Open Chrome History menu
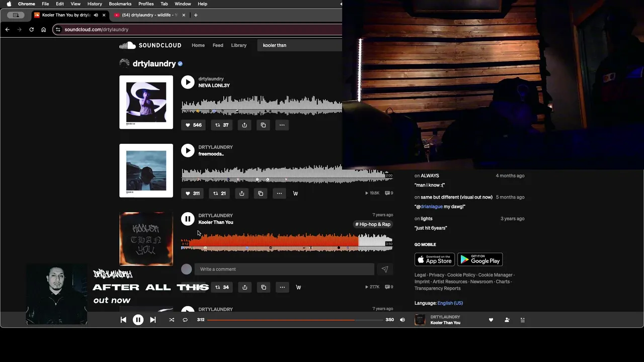This screenshot has width=644, height=362. [x=95, y=4]
